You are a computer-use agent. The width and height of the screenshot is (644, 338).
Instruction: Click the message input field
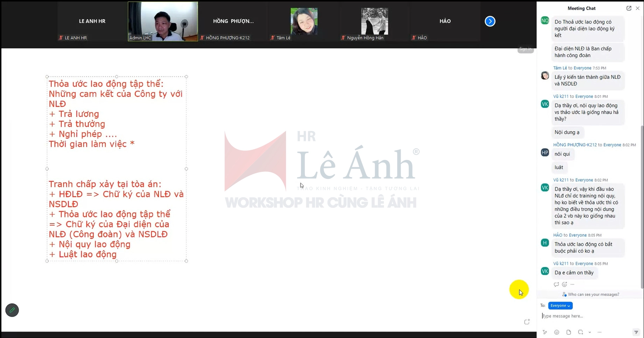click(588, 316)
